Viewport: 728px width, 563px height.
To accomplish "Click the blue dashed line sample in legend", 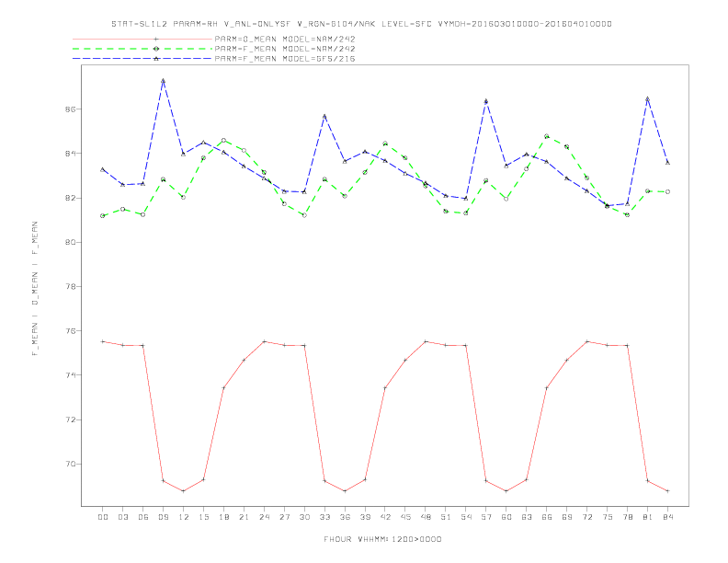I will pyautogui.click(x=142, y=59).
